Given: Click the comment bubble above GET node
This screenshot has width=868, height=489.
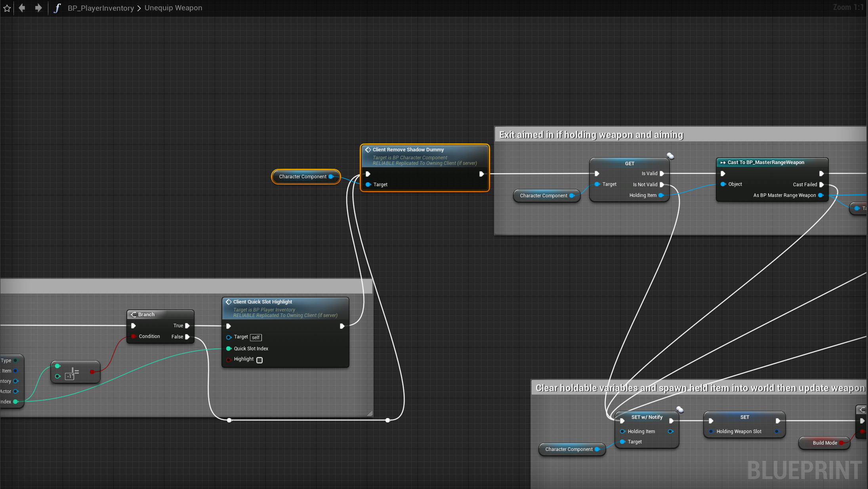Looking at the screenshot, I should 670,156.
